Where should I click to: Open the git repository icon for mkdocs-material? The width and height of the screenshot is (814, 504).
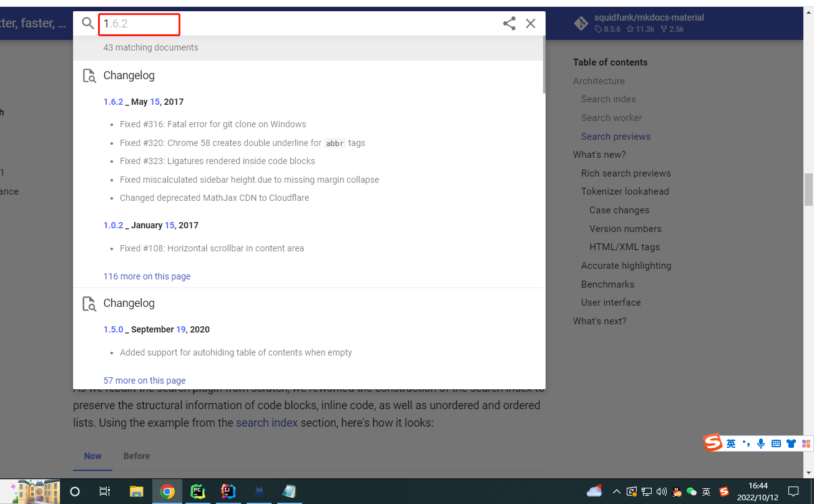click(581, 24)
